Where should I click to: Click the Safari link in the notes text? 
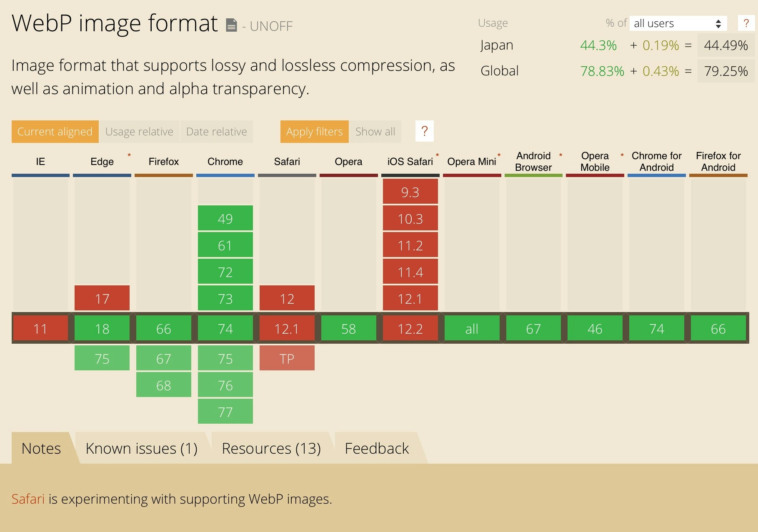pos(28,498)
